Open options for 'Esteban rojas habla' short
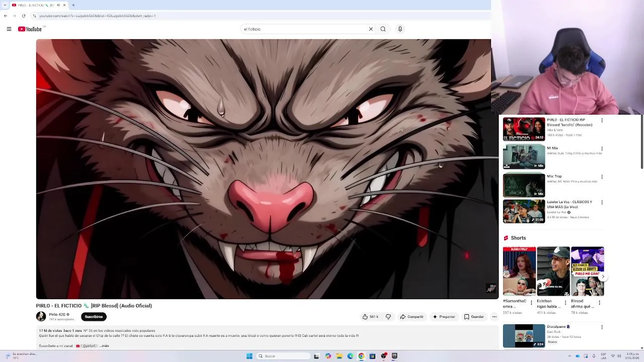 (566, 303)
